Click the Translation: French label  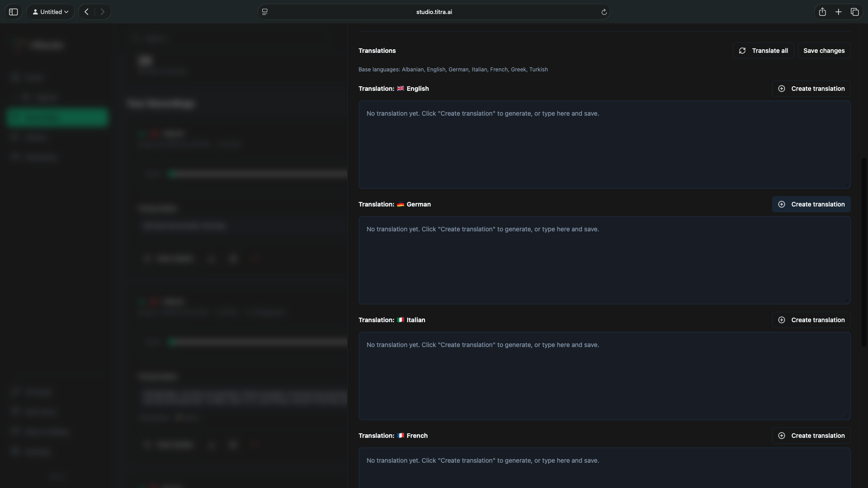tap(393, 436)
